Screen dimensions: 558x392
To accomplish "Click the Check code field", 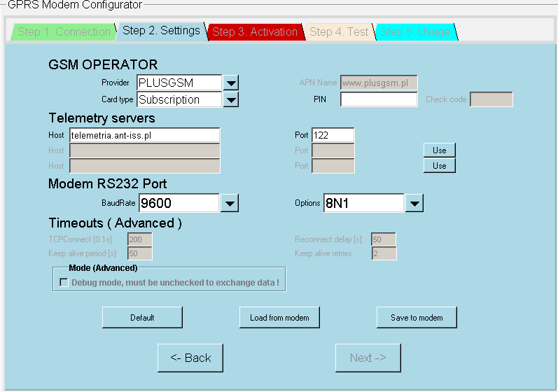I will point(491,99).
